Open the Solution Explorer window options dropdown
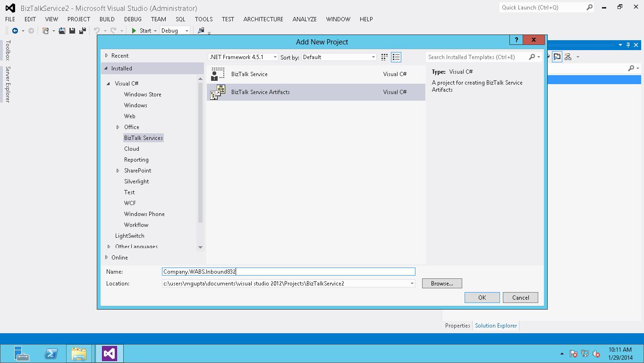The height and width of the screenshot is (363, 644). click(x=620, y=45)
